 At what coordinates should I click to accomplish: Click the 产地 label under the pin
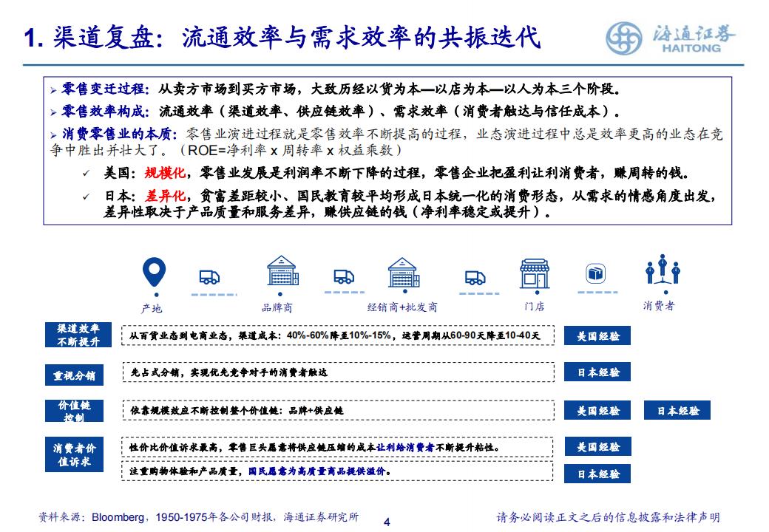point(152,308)
